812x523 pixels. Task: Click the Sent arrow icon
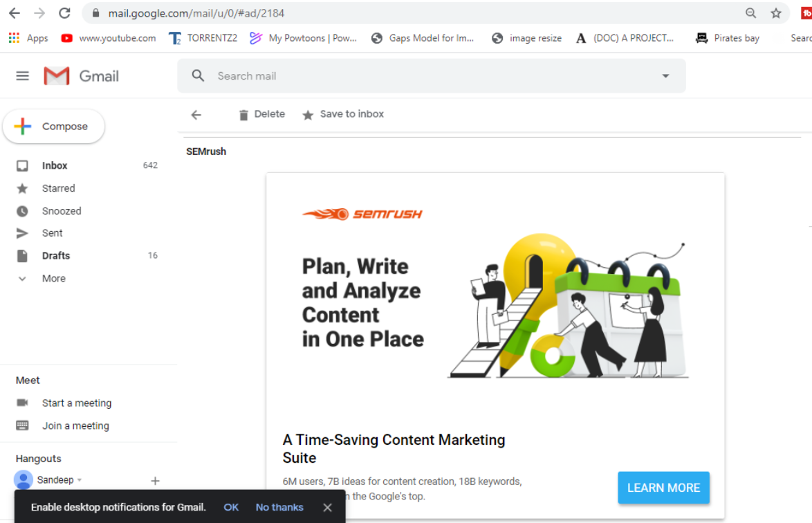[x=22, y=233]
